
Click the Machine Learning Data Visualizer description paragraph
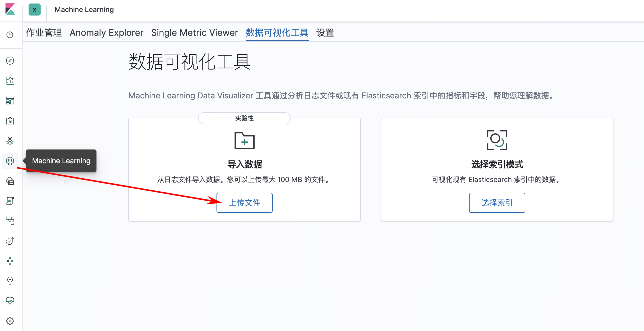coord(342,96)
